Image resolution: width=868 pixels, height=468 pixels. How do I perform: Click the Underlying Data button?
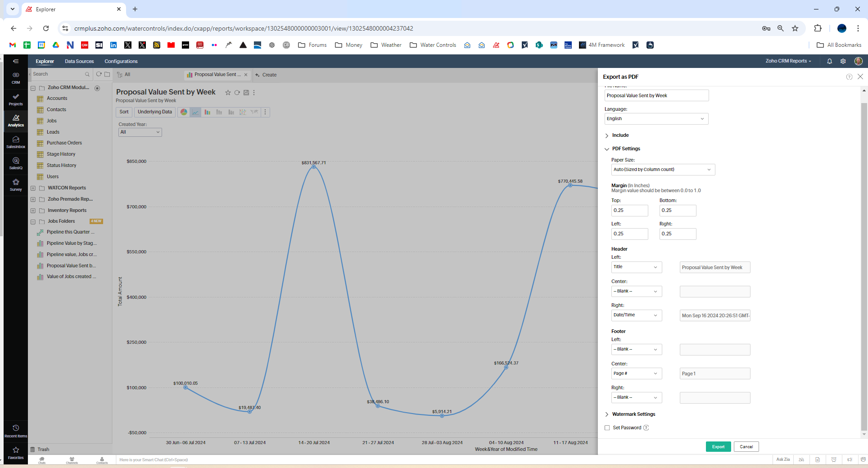click(154, 112)
